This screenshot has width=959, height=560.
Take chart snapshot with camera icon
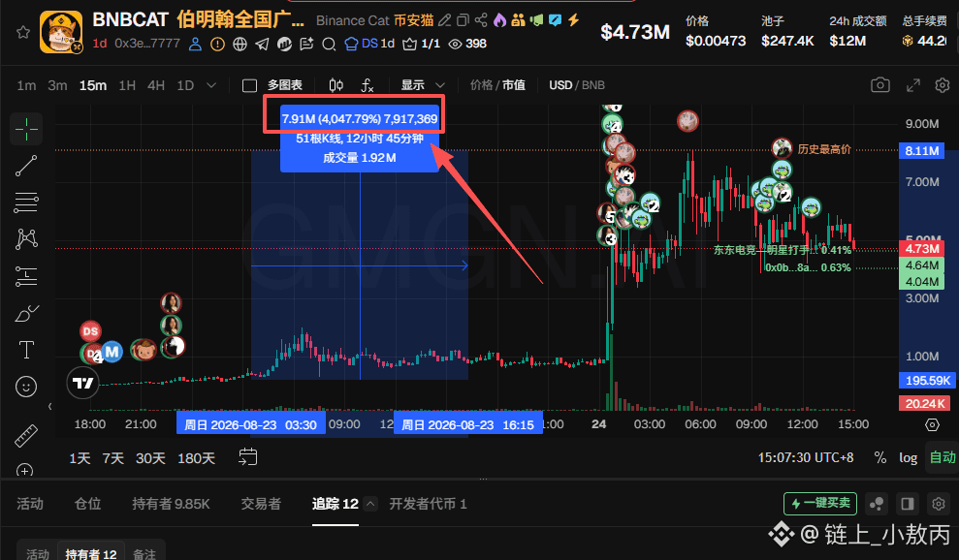[x=880, y=85]
